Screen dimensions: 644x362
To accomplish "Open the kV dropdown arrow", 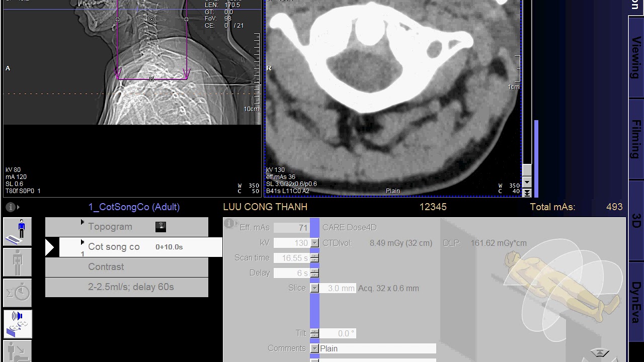I will click(x=314, y=243).
